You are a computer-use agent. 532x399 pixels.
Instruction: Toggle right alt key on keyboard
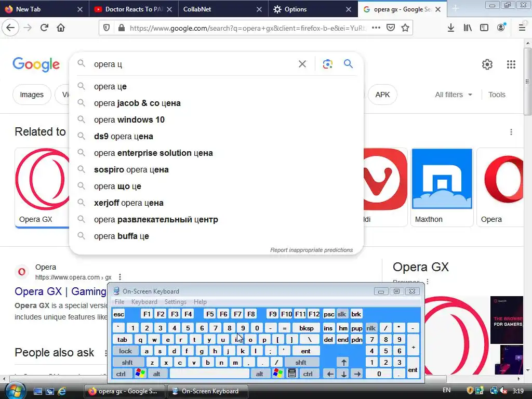pyautogui.click(x=260, y=374)
